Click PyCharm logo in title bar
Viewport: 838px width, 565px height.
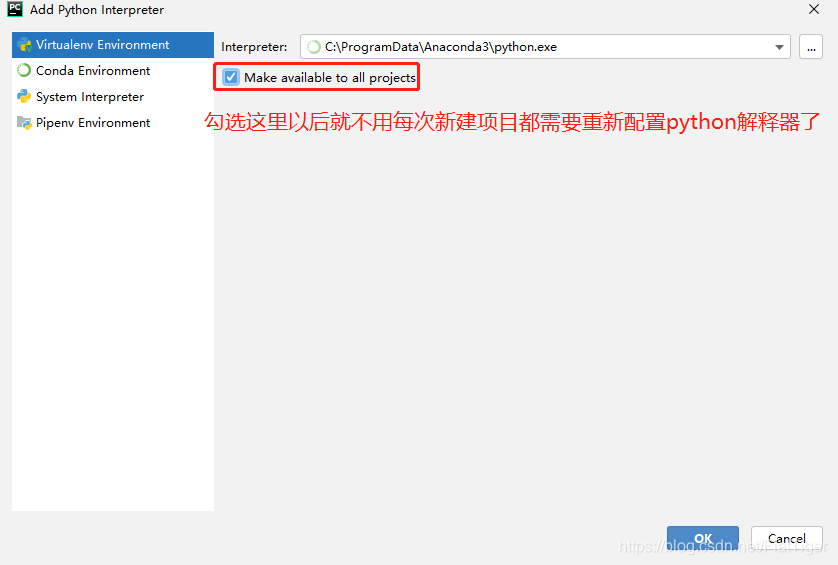(15, 9)
